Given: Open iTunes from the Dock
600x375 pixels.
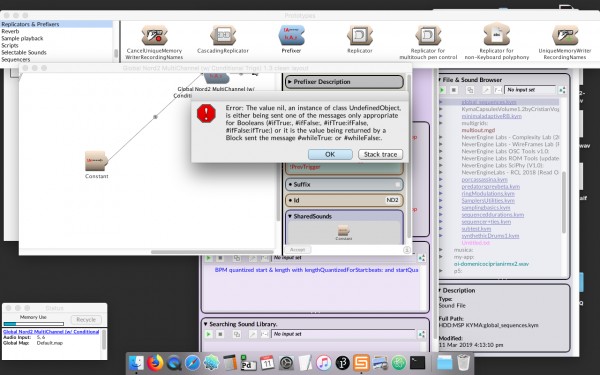Looking at the screenshot, I should pyautogui.click(x=323, y=363).
